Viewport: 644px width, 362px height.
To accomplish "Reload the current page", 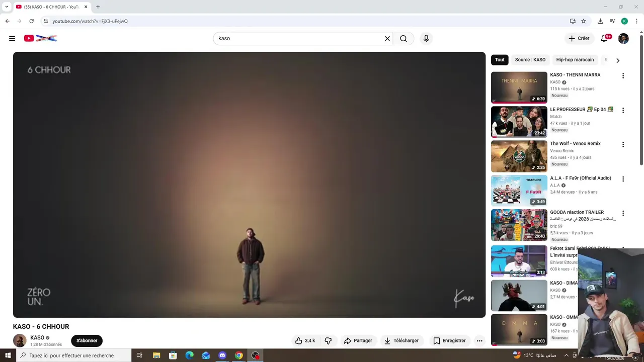I will pos(31,21).
